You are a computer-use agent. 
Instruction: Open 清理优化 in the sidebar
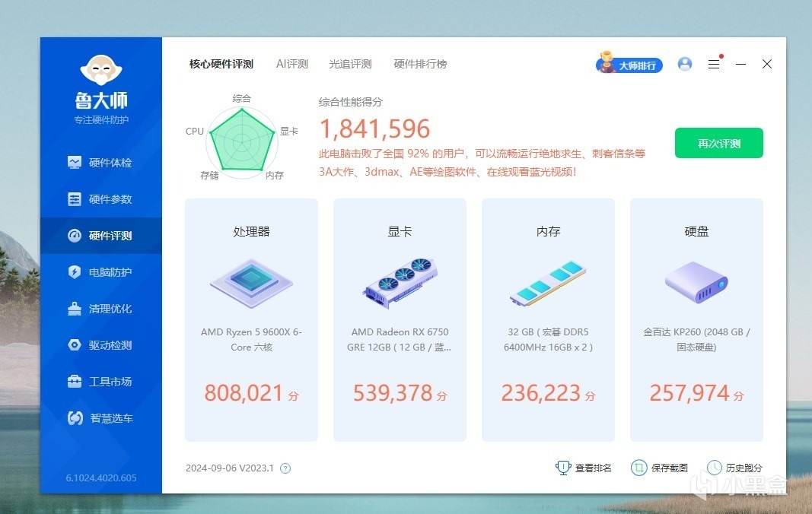pyautogui.click(x=101, y=309)
